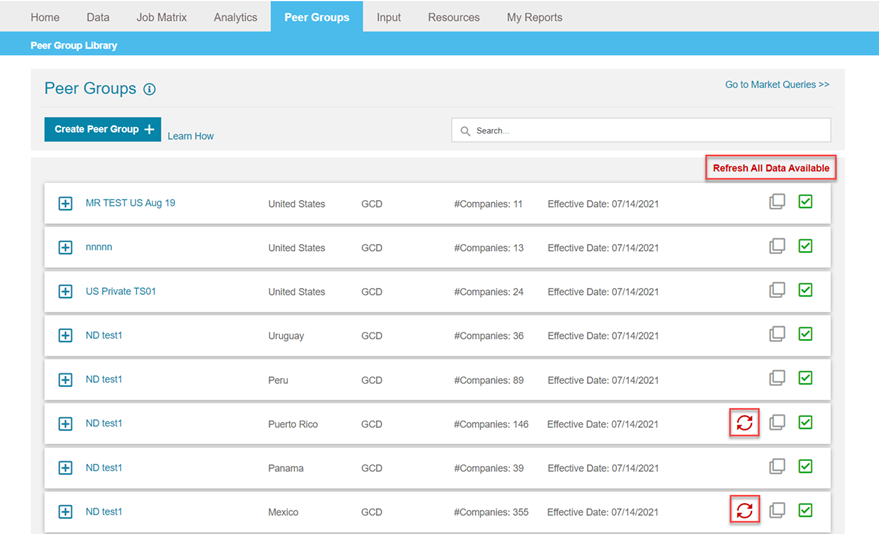Open the Input tab
The image size is (879, 534).
pos(388,17)
